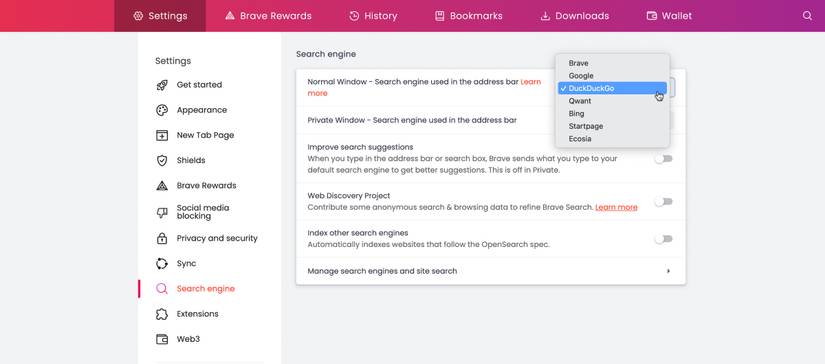Click Private Window search engine row text

tap(412, 120)
